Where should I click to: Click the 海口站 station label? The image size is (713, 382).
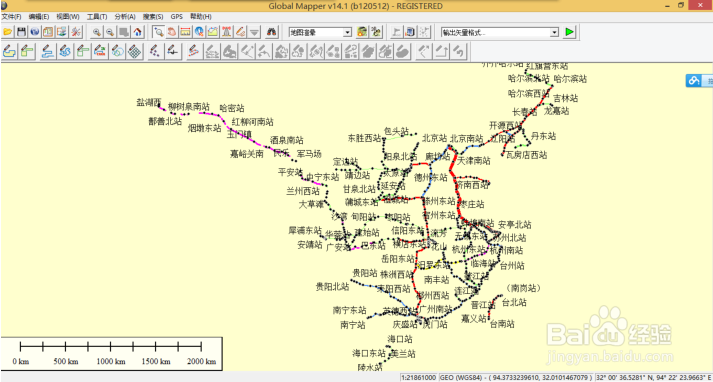coord(400,339)
